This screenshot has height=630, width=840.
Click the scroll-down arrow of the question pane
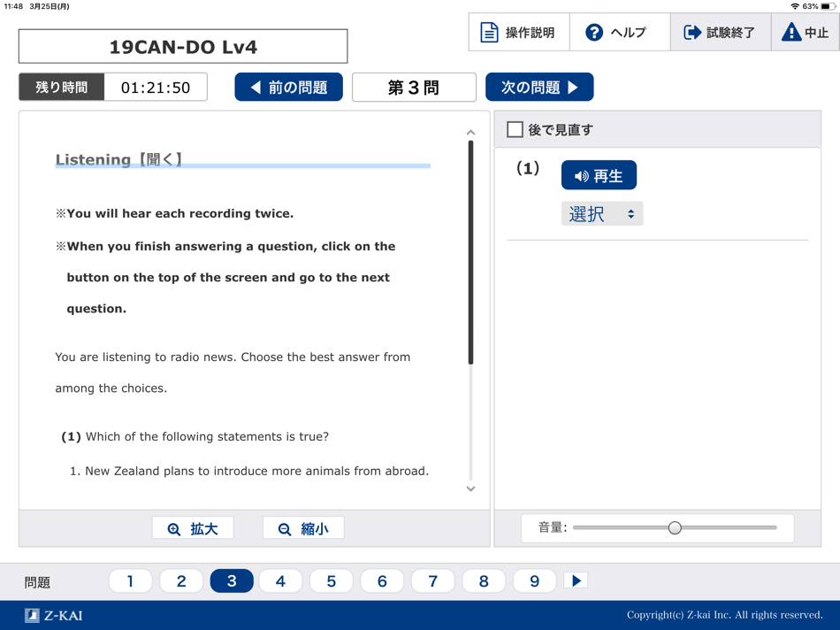(x=471, y=488)
